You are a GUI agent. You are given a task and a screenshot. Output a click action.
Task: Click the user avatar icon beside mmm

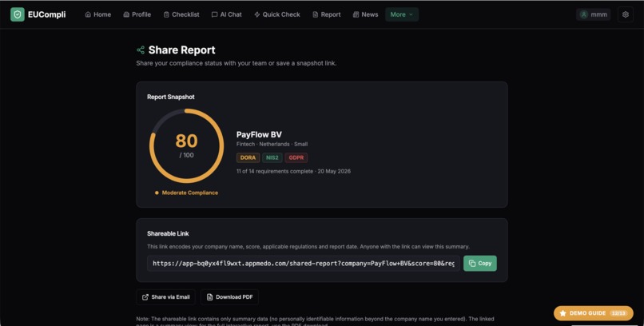click(x=583, y=14)
